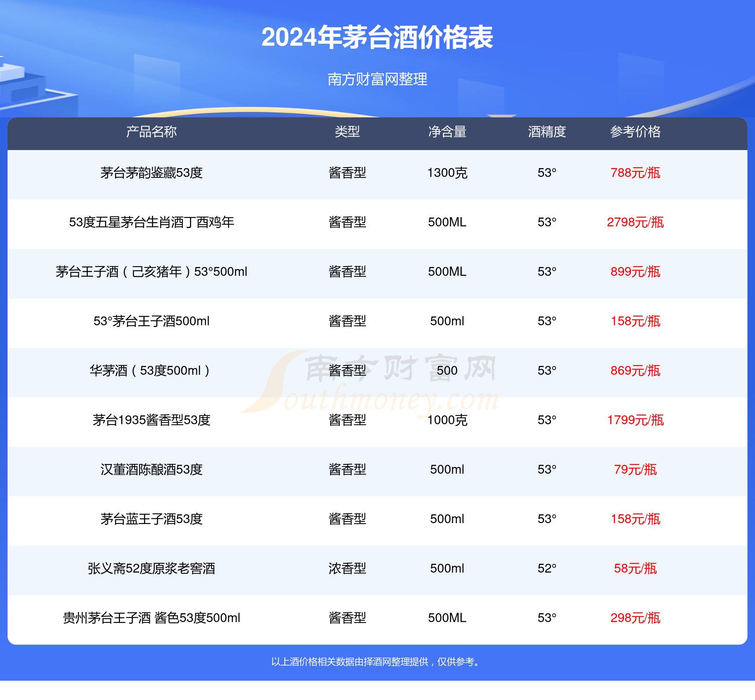
Task: Click the 58元/瓶 price
Action: pos(635,568)
